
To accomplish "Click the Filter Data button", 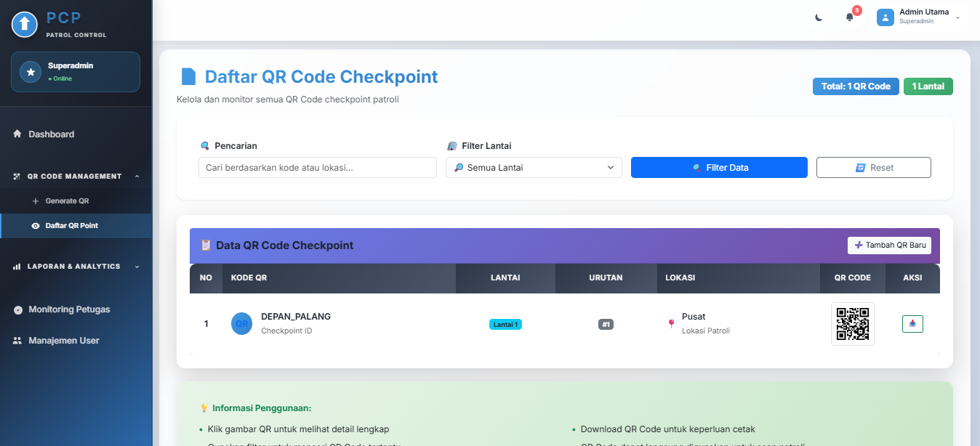I will coord(719,168).
